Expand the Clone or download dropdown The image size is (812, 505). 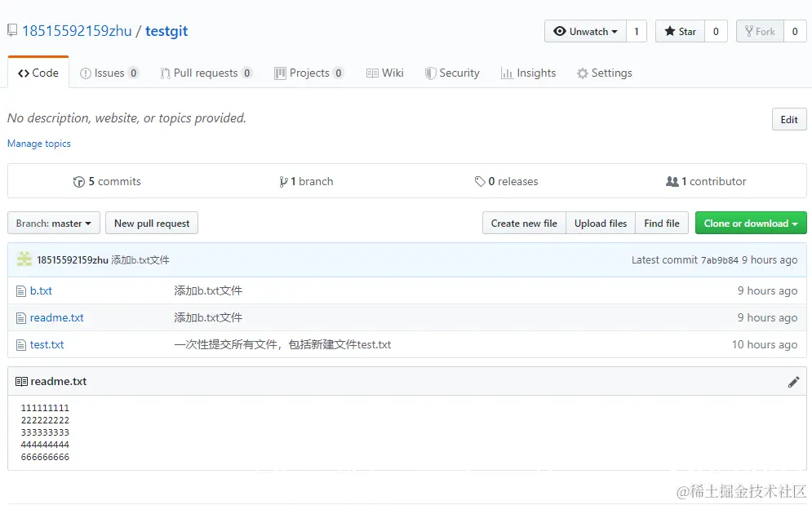751,224
